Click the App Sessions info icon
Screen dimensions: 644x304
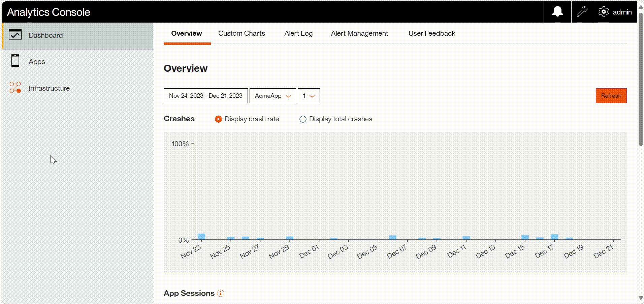click(x=221, y=293)
